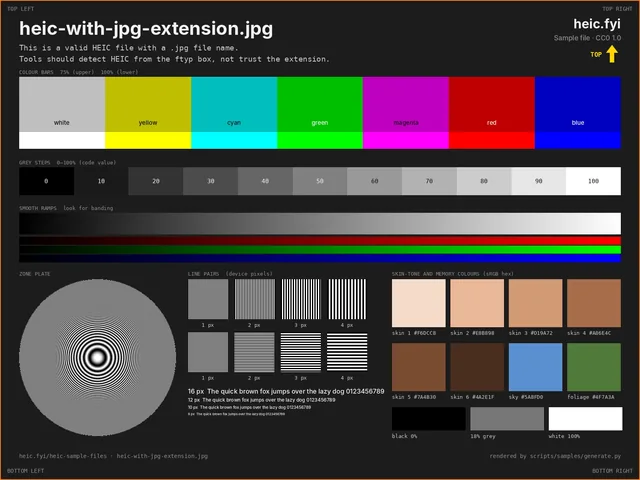640x480 pixels.
Task: Pick the grey step labeled 80
Action: point(484,181)
